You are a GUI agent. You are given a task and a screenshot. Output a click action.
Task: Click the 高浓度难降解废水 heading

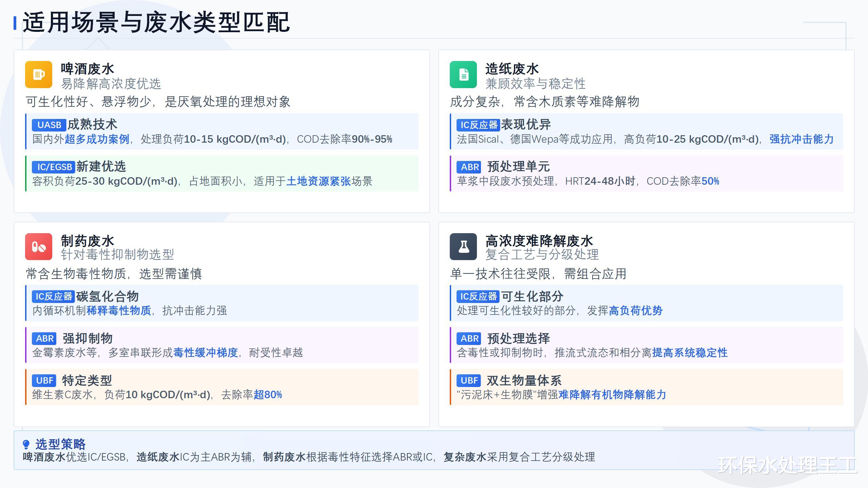point(539,241)
